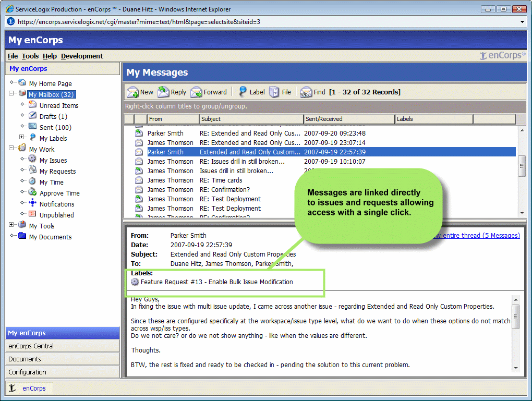Open My Issues via its gear icon
This screenshot has width=532, height=401.
(32, 159)
